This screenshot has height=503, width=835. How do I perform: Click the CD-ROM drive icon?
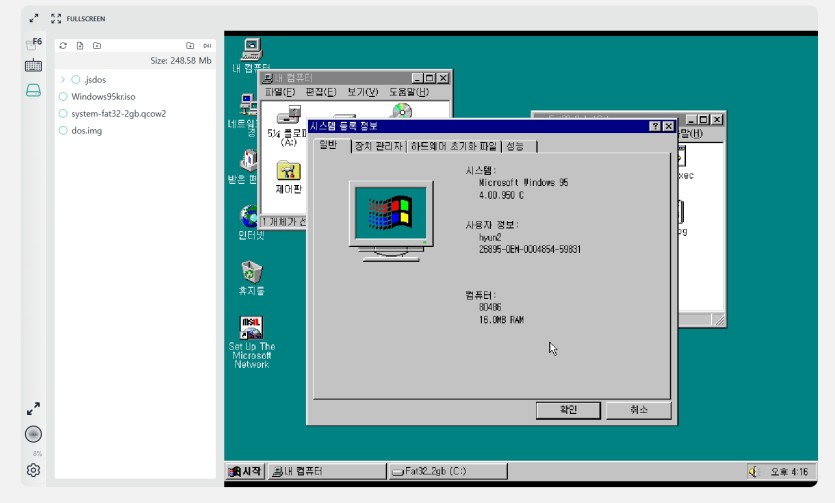[402, 111]
